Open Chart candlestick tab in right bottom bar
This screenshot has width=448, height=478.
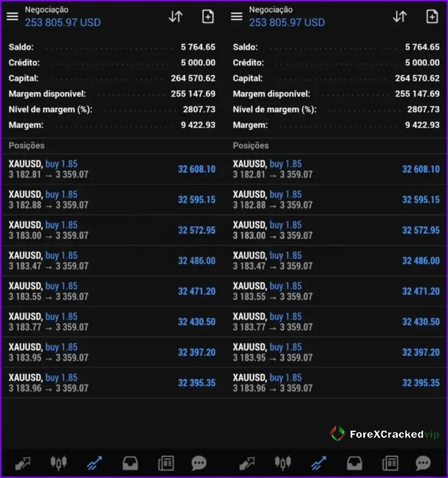pyautogui.click(x=283, y=462)
